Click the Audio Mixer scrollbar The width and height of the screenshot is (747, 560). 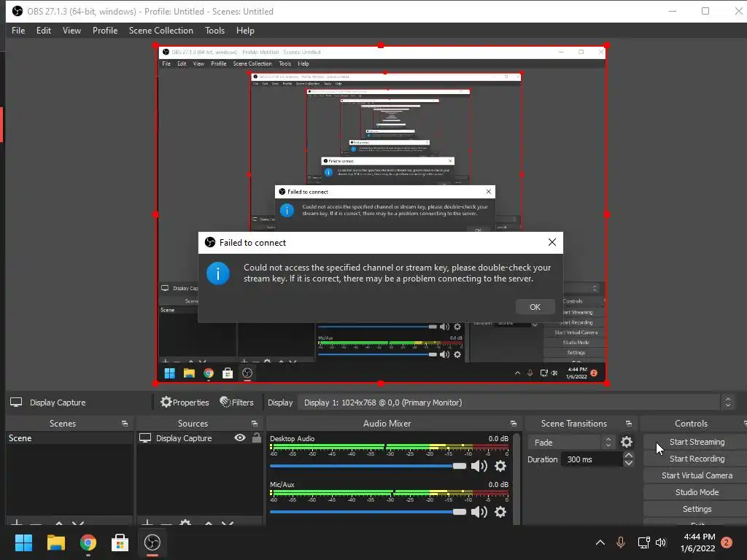coord(517,478)
